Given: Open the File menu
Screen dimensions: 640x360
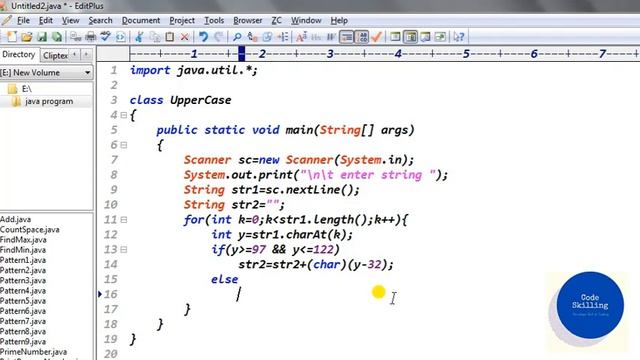Looking at the screenshot, I should [23, 20].
